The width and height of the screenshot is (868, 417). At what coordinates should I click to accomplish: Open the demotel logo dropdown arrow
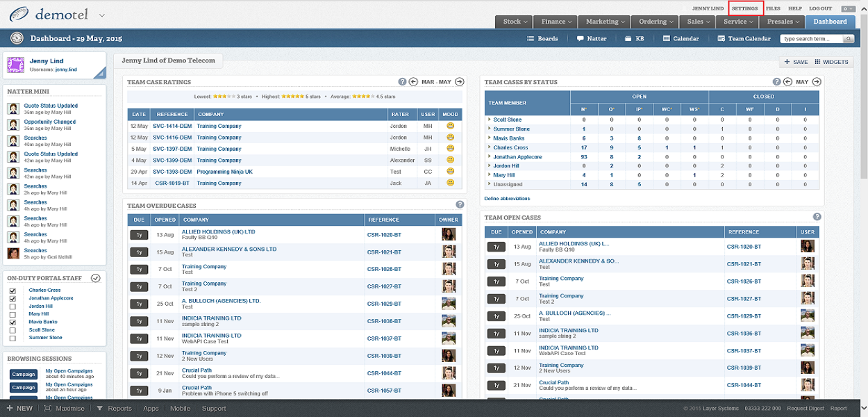click(x=102, y=15)
